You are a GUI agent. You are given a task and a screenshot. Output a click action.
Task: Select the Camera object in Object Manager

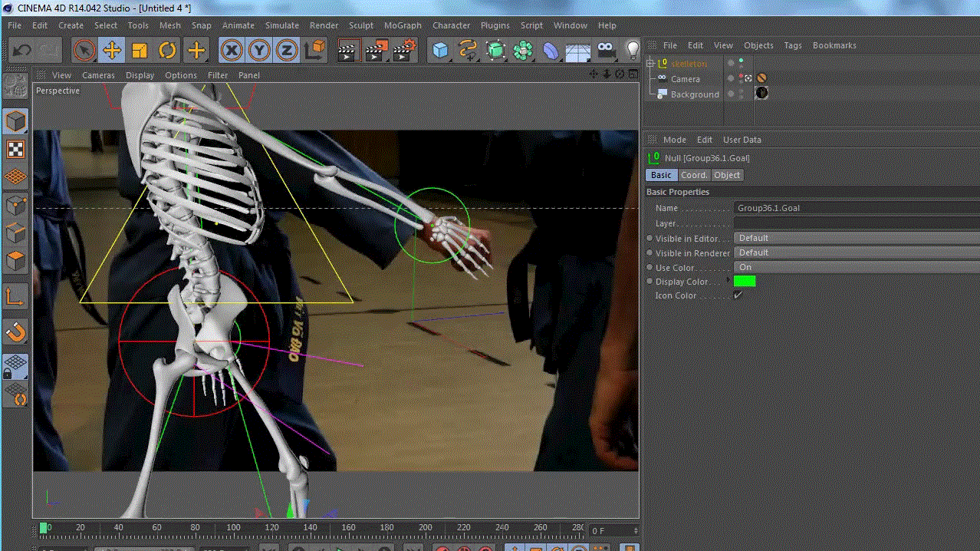pyautogui.click(x=685, y=79)
